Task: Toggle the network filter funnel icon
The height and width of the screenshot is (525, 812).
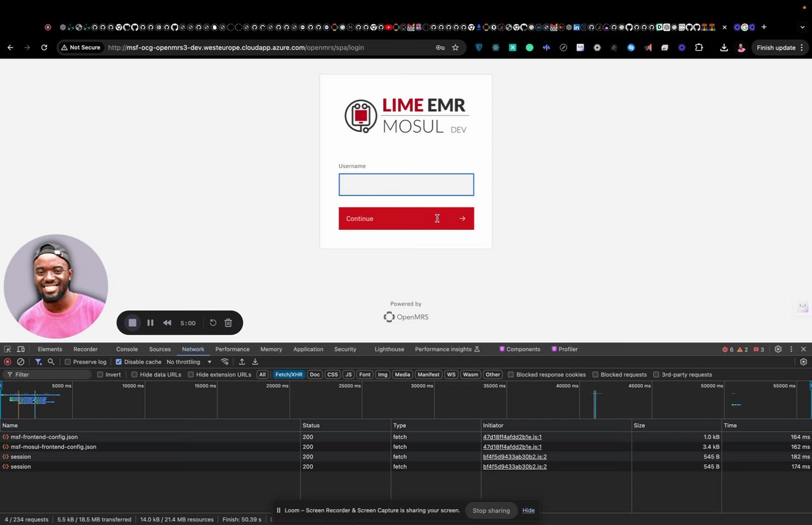Action: click(x=38, y=362)
